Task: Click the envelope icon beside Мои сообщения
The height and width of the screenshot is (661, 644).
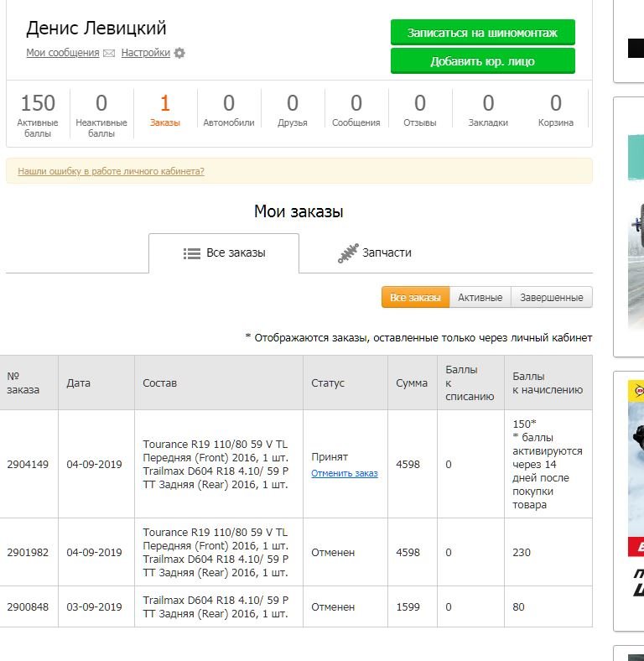Action: point(109,53)
